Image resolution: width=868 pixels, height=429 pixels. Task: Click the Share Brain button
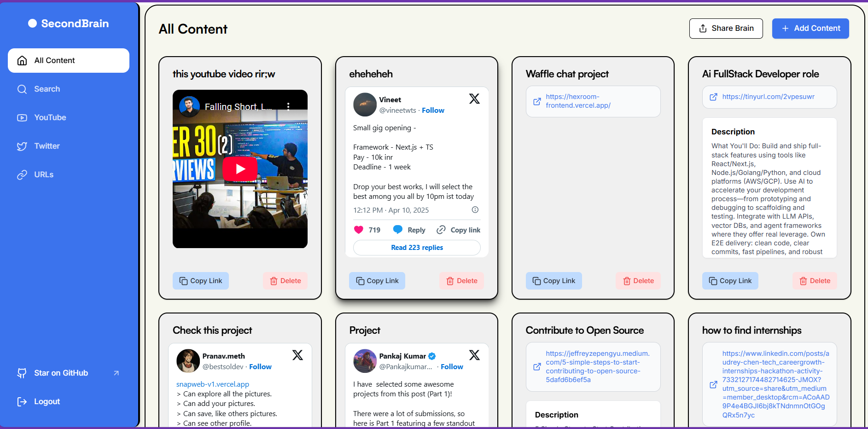[x=726, y=29]
